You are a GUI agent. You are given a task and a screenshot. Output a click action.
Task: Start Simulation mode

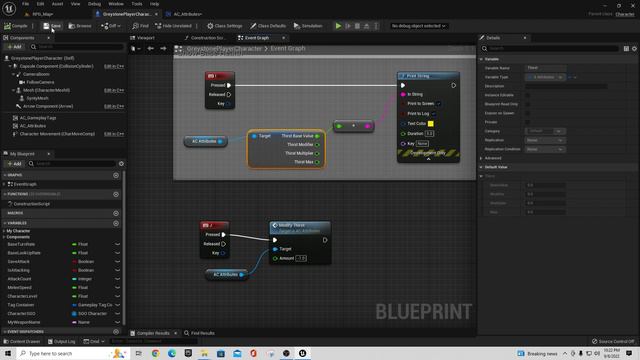(x=308, y=26)
